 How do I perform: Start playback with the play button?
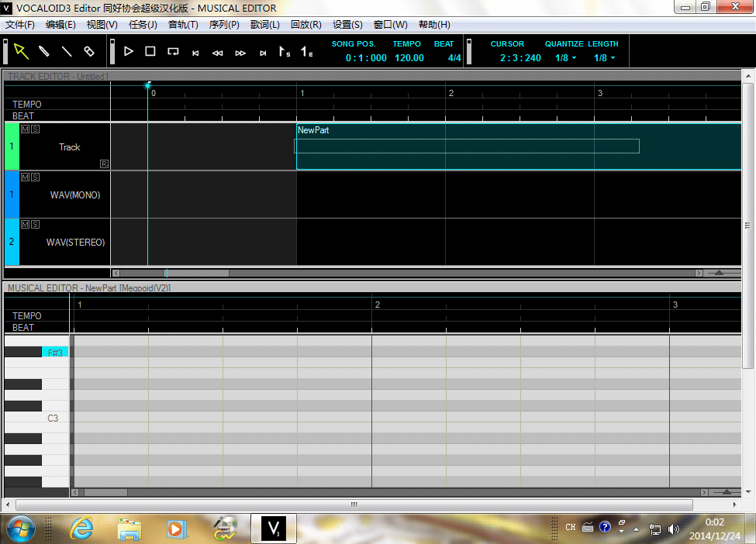click(x=128, y=51)
